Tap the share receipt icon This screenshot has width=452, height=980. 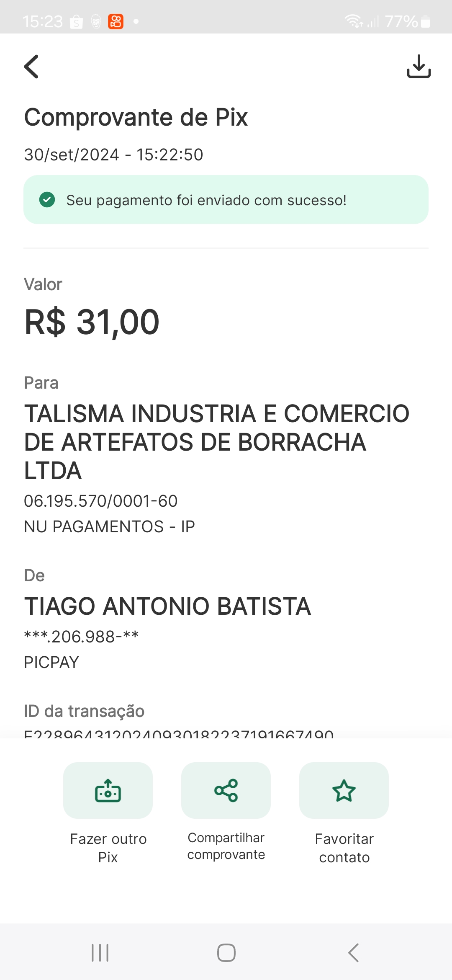point(226,790)
